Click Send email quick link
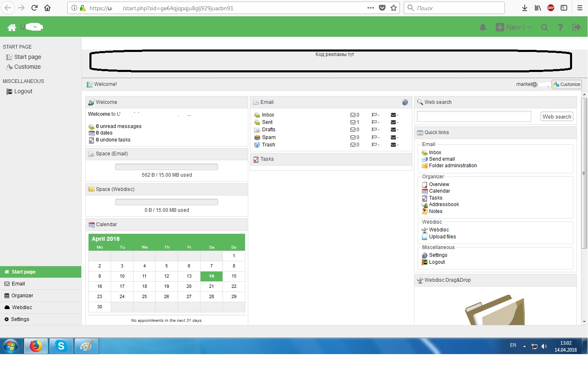 coord(442,159)
